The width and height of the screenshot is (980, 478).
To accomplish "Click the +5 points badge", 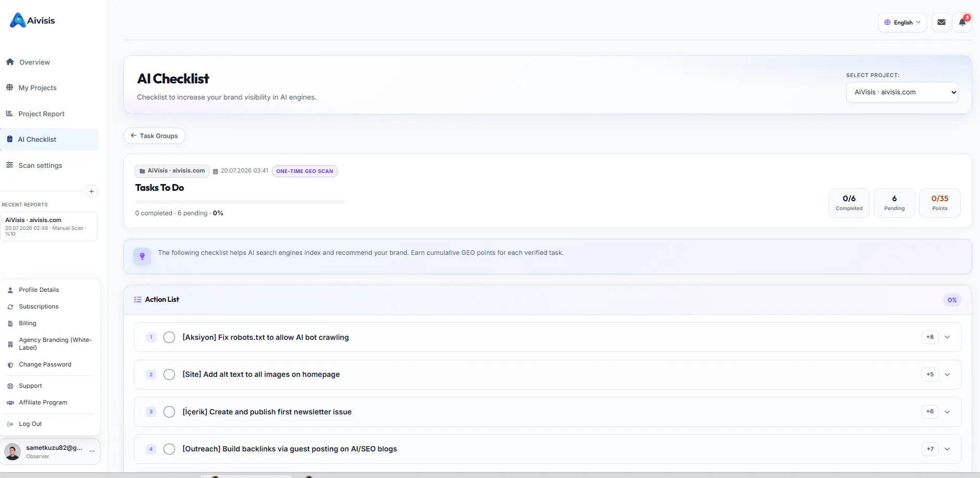I will [x=930, y=375].
